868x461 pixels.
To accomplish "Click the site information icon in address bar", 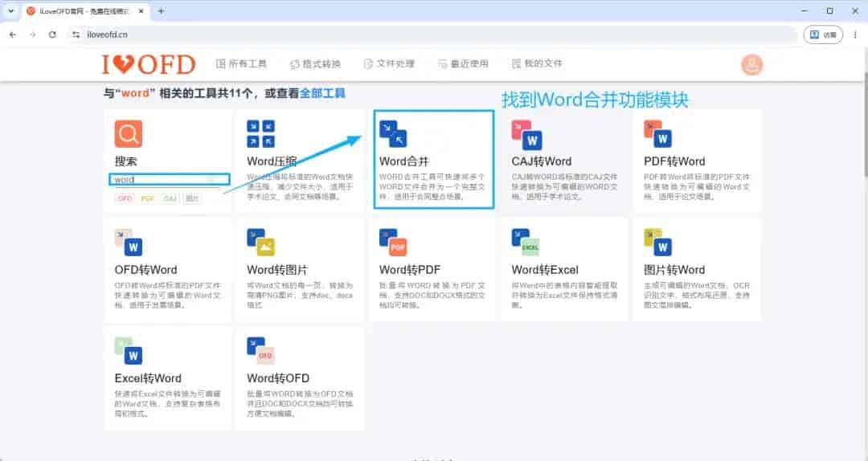I will [76, 35].
